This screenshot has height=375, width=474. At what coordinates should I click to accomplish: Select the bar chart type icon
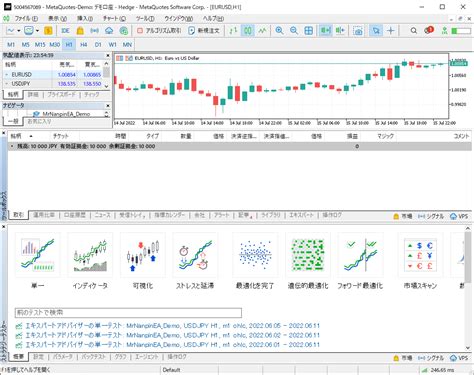point(233,31)
